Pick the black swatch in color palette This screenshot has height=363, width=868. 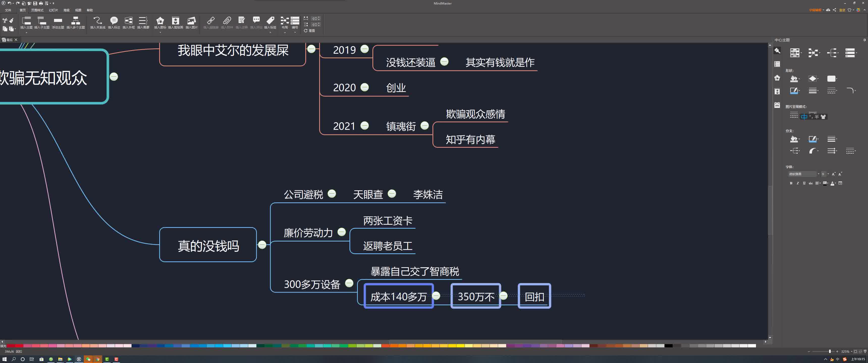(668, 346)
